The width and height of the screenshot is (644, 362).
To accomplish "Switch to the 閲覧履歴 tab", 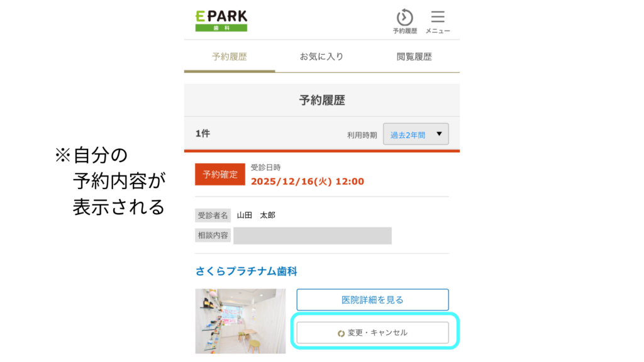I will 414,57.
